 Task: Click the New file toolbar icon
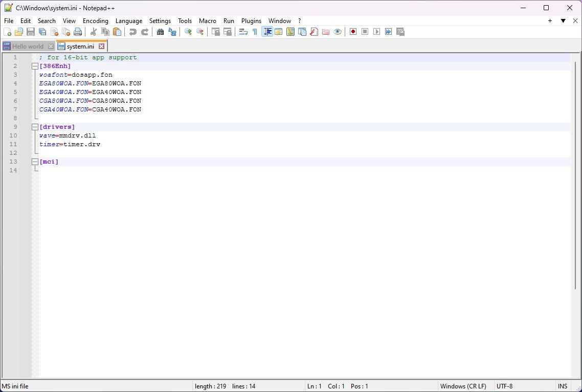[x=8, y=32]
